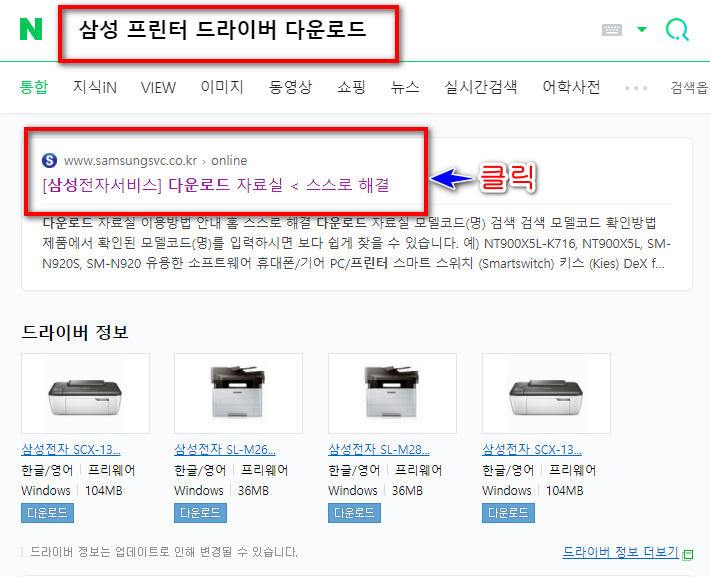
Task: Click the 드라이버 정보는 업데이트로 인해 변경될 수 있습니다 notice
Action: 164,552
